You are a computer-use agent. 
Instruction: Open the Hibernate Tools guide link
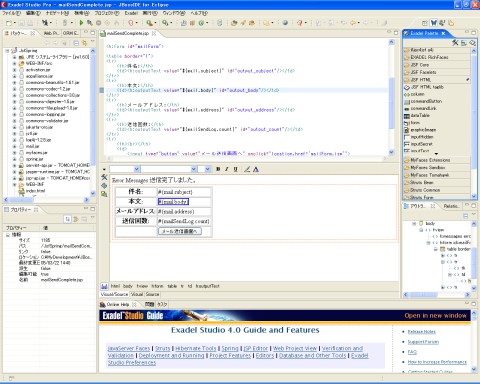pos(196,348)
